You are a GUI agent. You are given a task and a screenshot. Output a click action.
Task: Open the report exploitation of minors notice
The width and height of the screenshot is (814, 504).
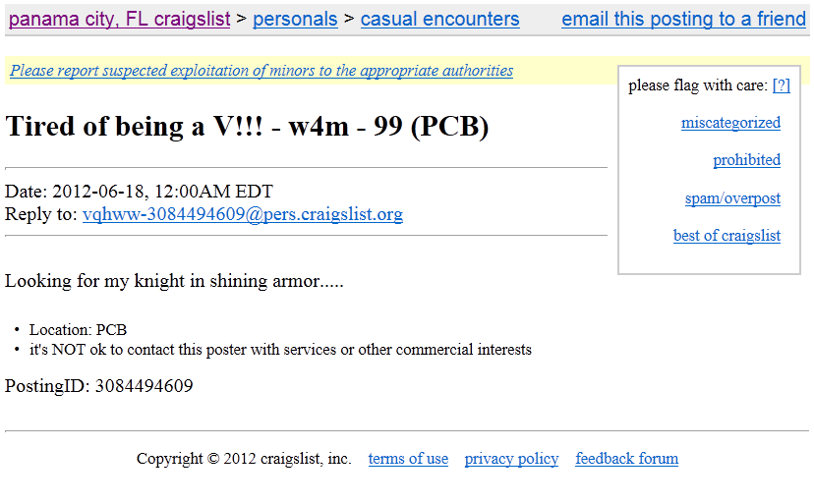click(x=262, y=71)
